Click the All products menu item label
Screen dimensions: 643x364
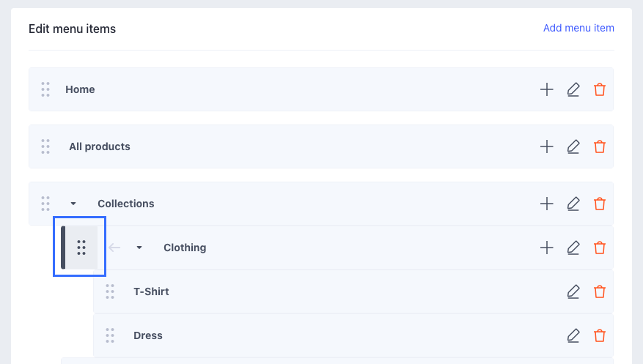100,146
